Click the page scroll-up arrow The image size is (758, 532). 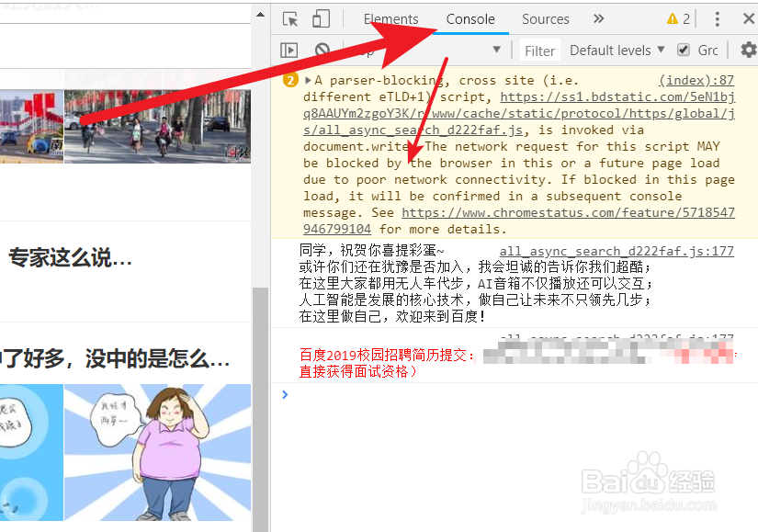[260, 15]
